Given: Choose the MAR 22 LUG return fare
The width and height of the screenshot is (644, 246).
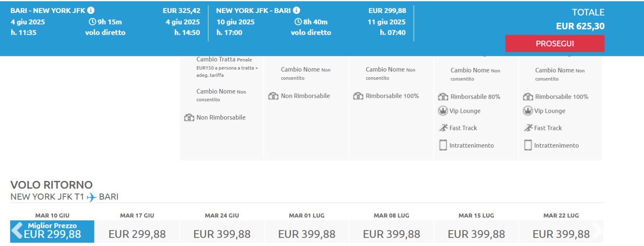Looking at the screenshot, I should pos(561,227).
